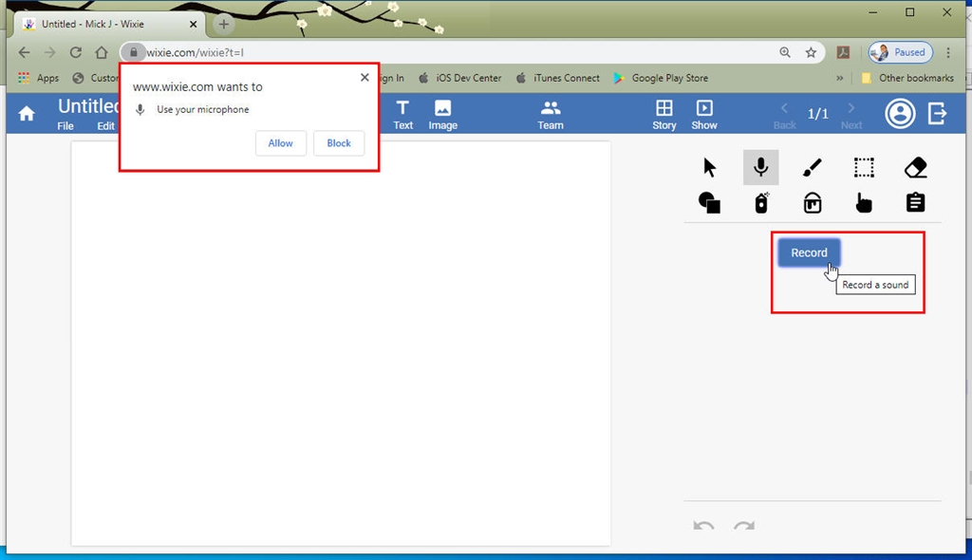Open the Edit menu

pyautogui.click(x=105, y=126)
